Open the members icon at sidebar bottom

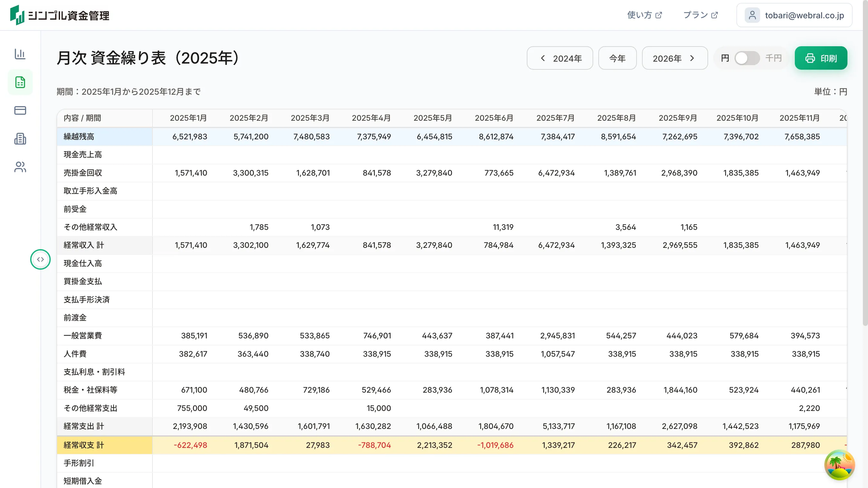20,167
